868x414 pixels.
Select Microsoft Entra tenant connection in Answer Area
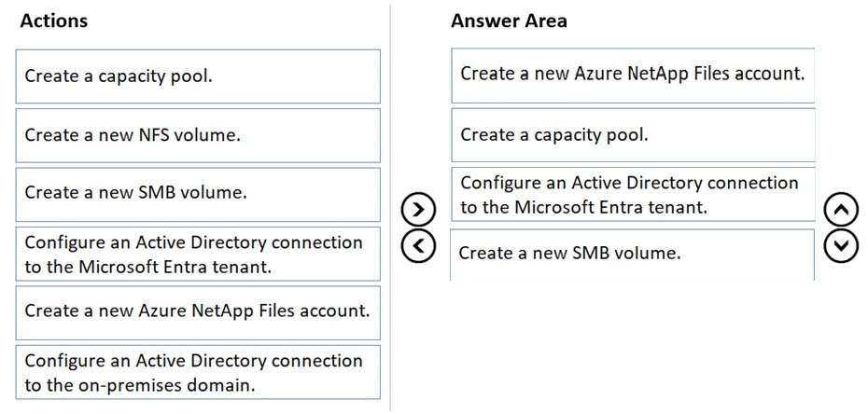pyautogui.click(x=632, y=194)
